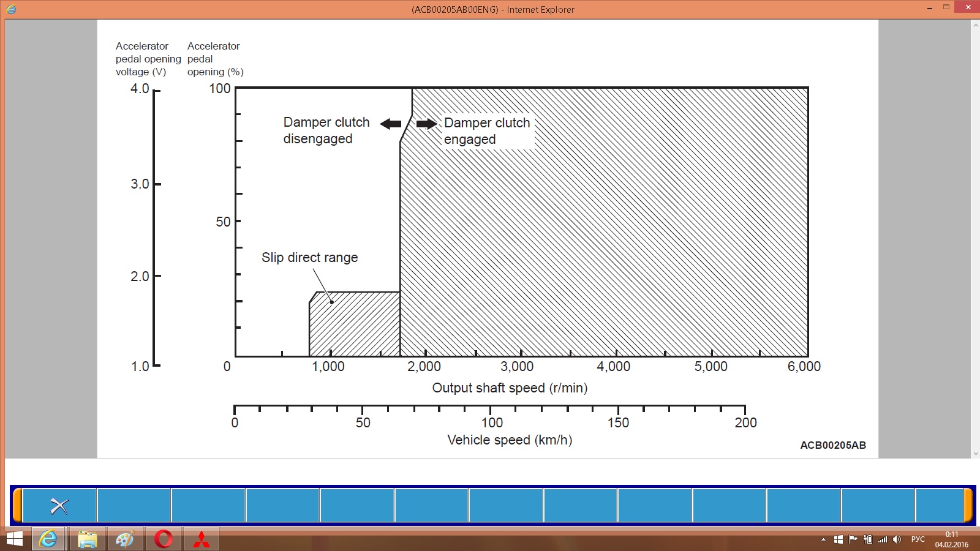Click the figure code "ACB00205AB"
The width and height of the screenshot is (980, 551).
tap(833, 445)
